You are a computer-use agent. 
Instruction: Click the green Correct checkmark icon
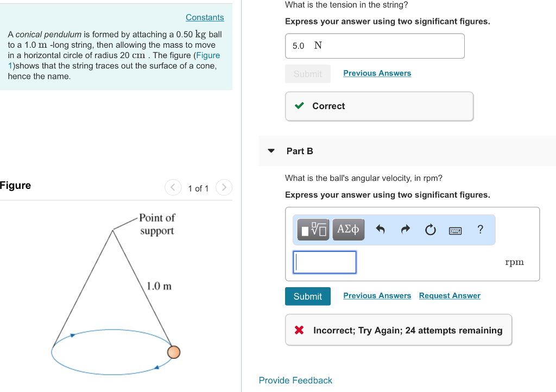pyautogui.click(x=299, y=106)
